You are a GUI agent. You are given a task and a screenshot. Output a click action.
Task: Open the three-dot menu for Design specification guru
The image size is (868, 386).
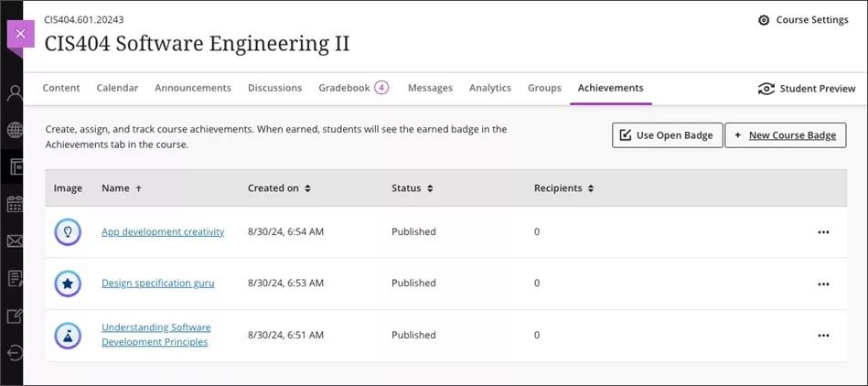click(823, 284)
